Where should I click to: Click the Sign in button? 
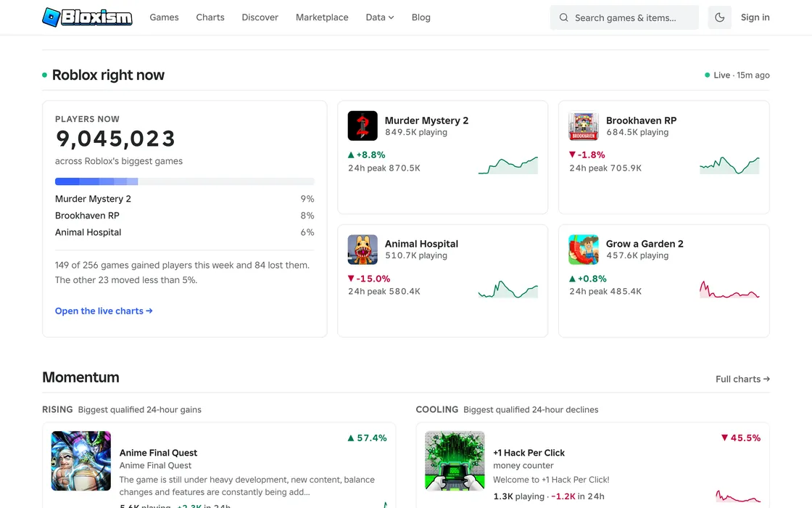755,17
